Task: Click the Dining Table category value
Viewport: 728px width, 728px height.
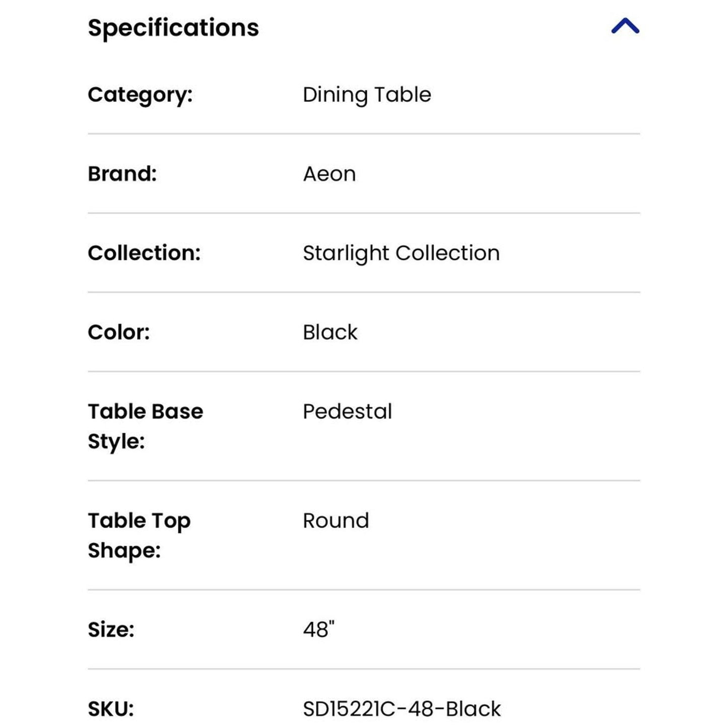Action: pyautogui.click(x=367, y=95)
